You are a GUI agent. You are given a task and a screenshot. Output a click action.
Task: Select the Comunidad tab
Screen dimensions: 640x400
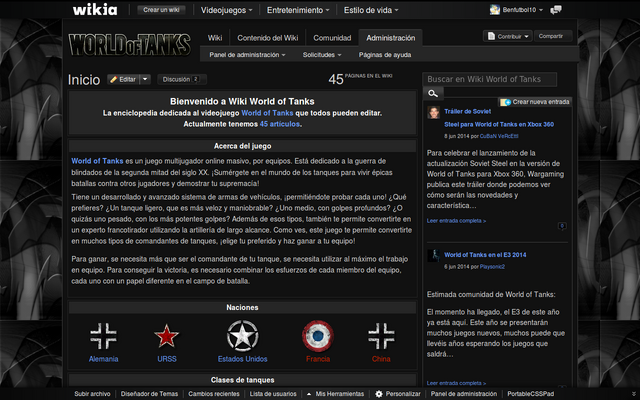click(x=332, y=38)
